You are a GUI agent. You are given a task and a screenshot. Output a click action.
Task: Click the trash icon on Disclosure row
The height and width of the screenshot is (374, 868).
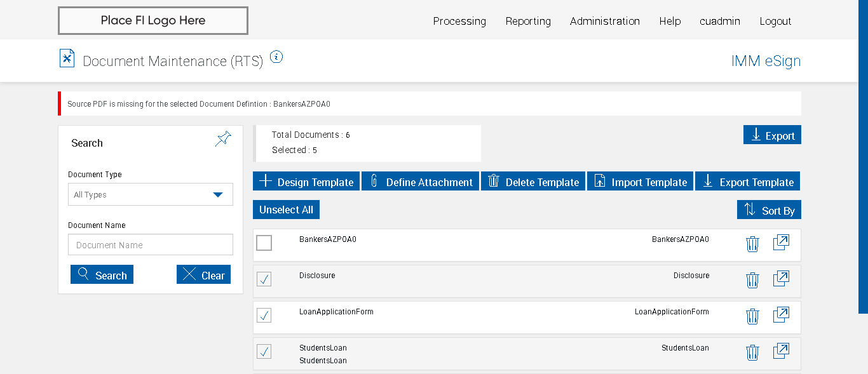(x=752, y=280)
